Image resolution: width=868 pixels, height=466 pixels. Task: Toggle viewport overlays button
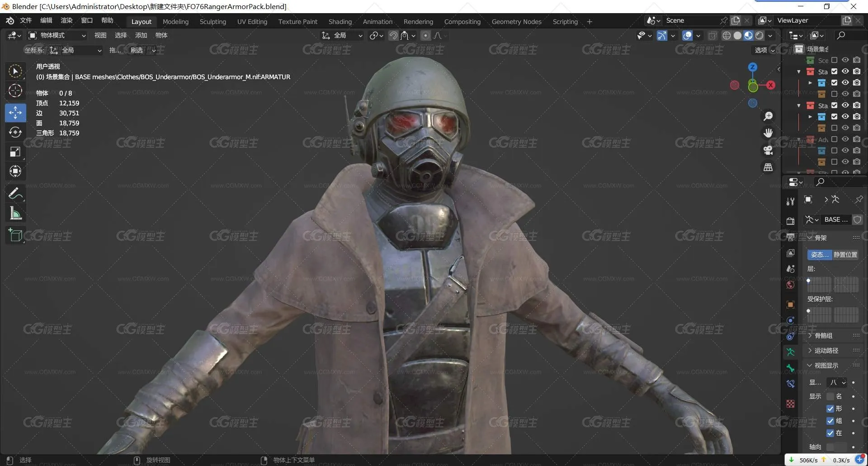(x=687, y=35)
